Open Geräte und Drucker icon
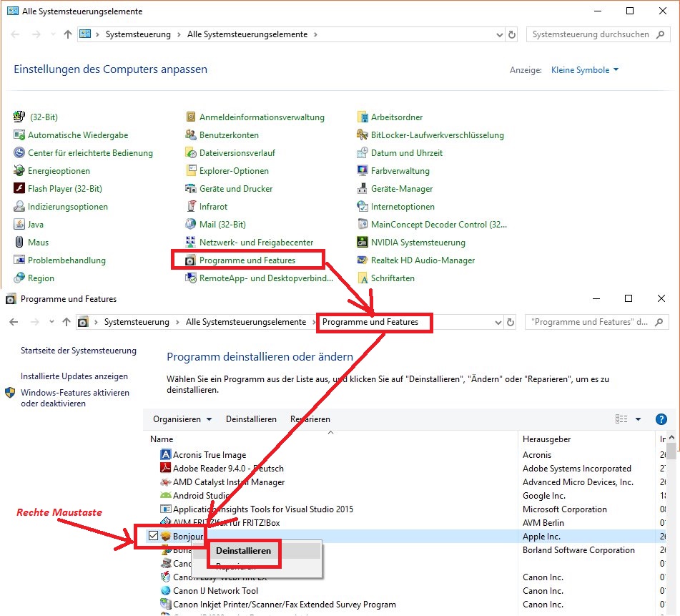 click(191, 188)
